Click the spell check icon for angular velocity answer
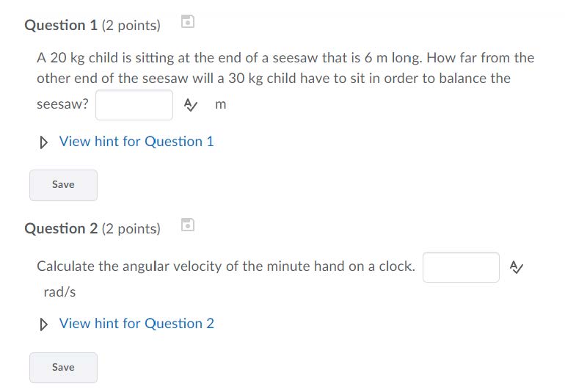565x392 pixels. 517,267
